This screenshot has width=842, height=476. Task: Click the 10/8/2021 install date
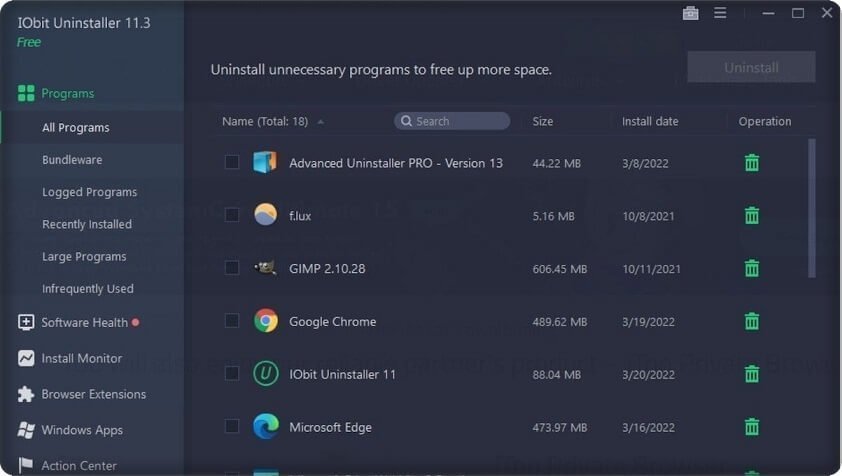pos(648,216)
